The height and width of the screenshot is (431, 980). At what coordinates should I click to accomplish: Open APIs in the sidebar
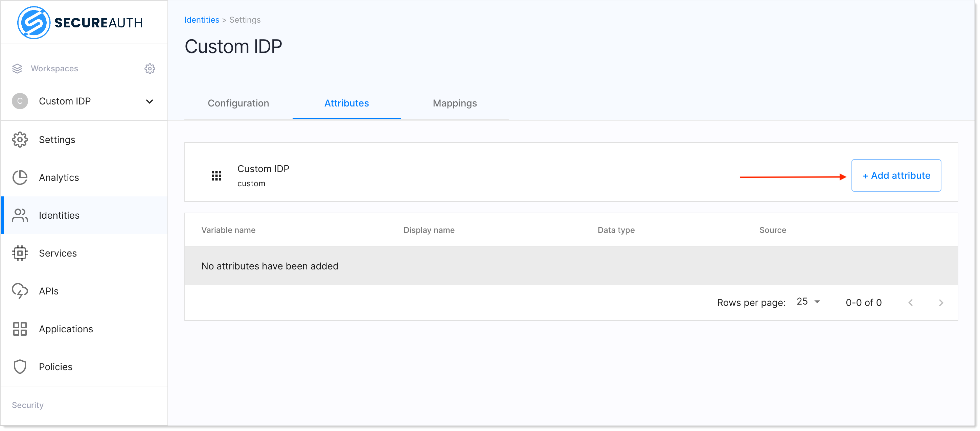click(85, 291)
